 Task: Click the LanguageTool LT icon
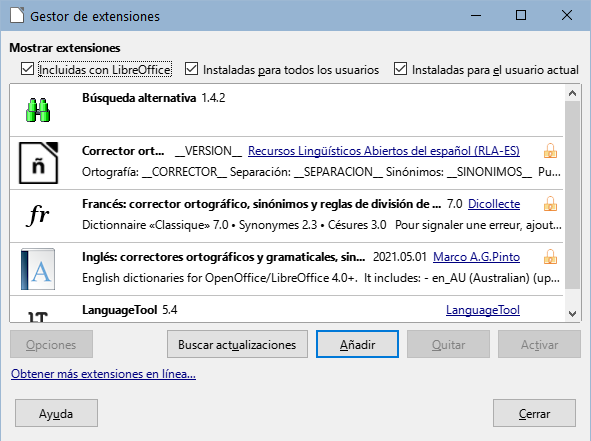[38, 317]
